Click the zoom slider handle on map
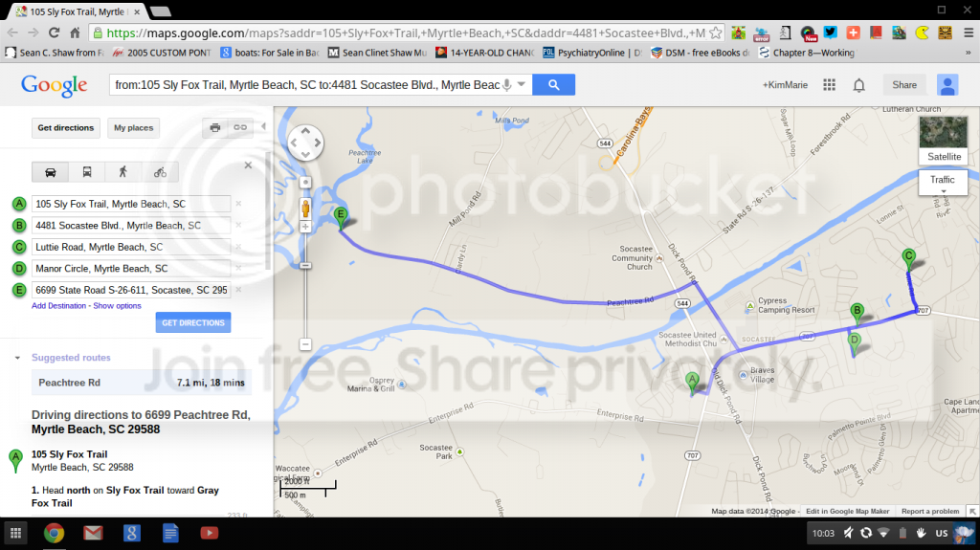The height and width of the screenshot is (550, 980). [305, 266]
